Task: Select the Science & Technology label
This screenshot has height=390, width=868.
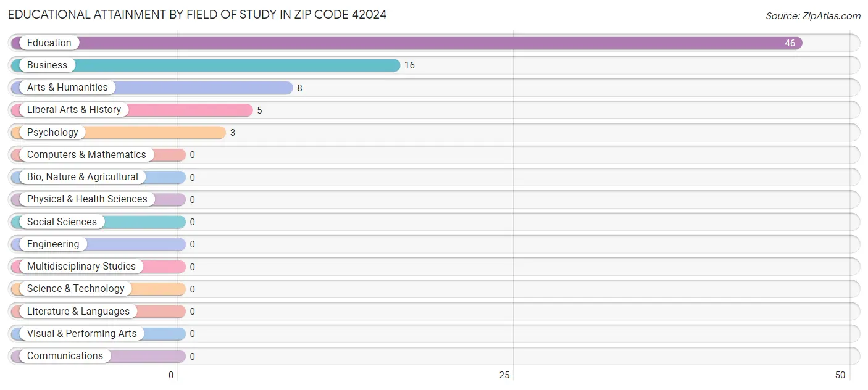Action: (76, 289)
